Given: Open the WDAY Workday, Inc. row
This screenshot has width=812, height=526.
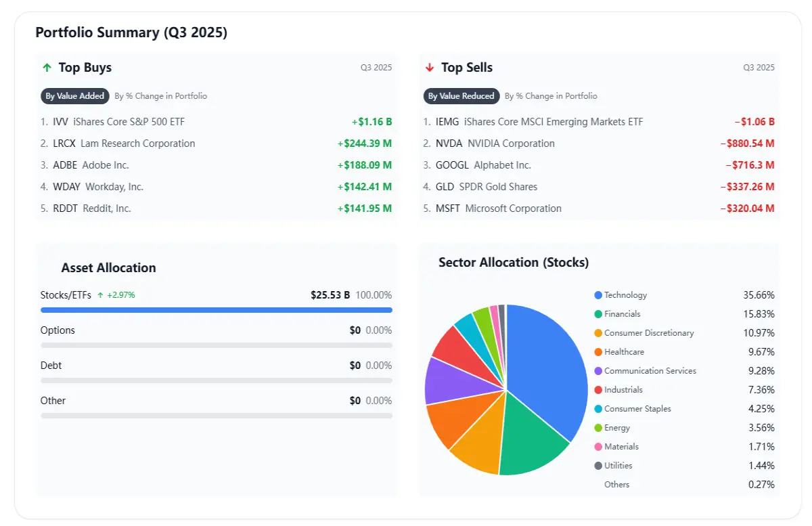Looking at the screenshot, I should [217, 187].
